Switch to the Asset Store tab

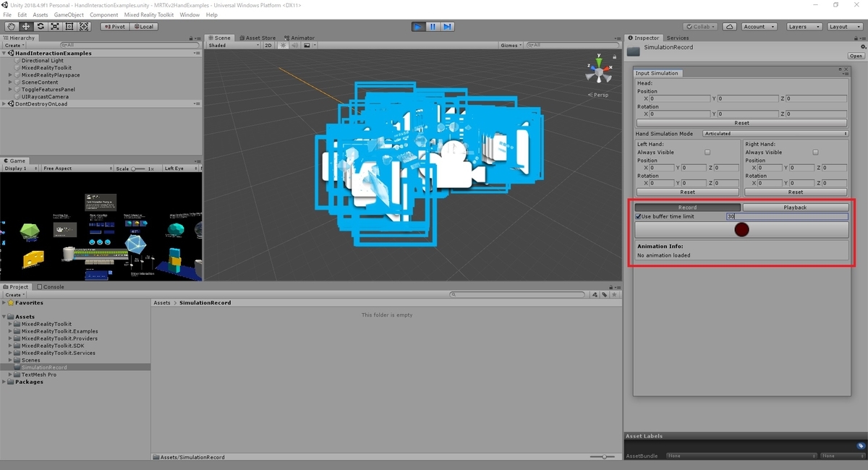click(x=258, y=38)
